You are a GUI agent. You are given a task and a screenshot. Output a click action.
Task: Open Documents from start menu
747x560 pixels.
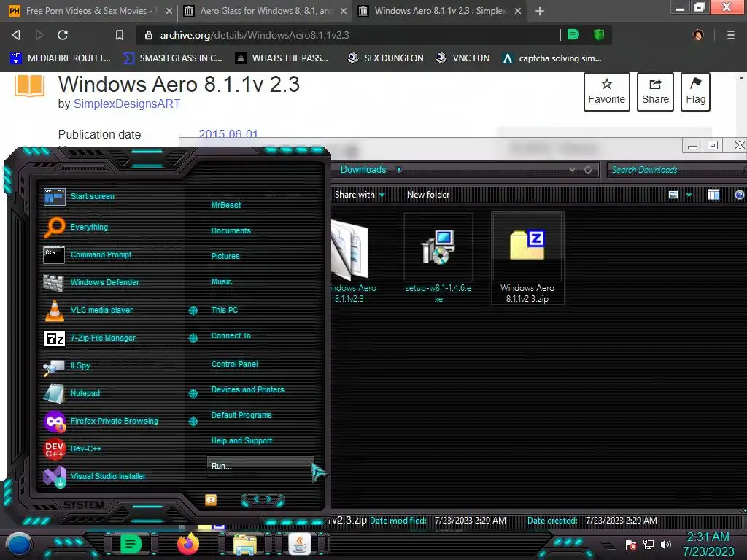231,230
